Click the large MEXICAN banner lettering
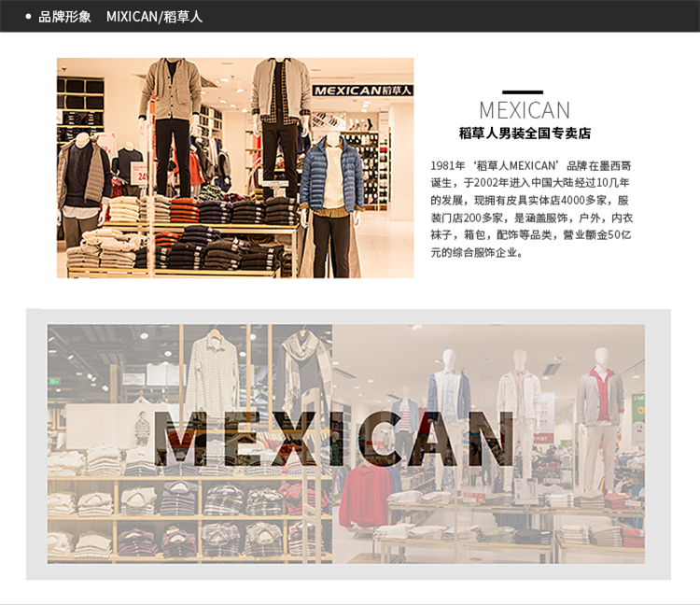Viewport: 700px width, 605px height. click(x=334, y=439)
